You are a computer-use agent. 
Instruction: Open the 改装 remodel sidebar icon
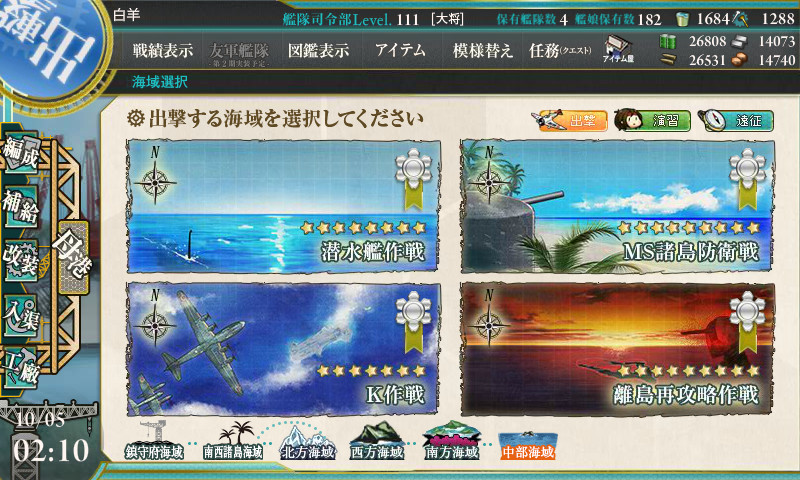[x=21, y=260]
